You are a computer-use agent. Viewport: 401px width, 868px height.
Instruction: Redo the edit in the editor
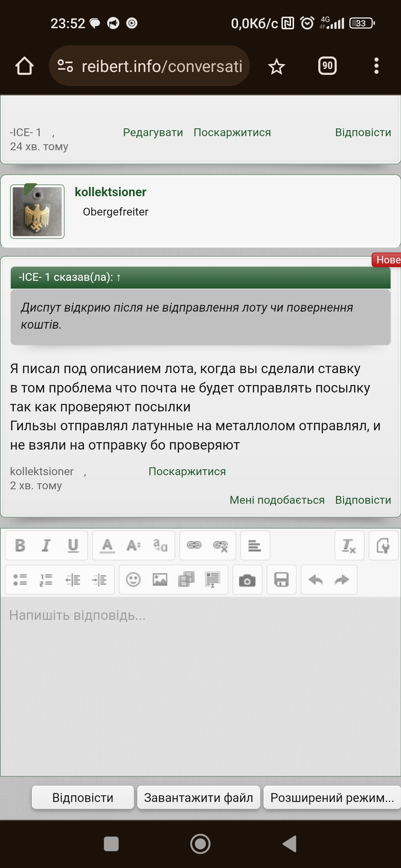point(342,579)
